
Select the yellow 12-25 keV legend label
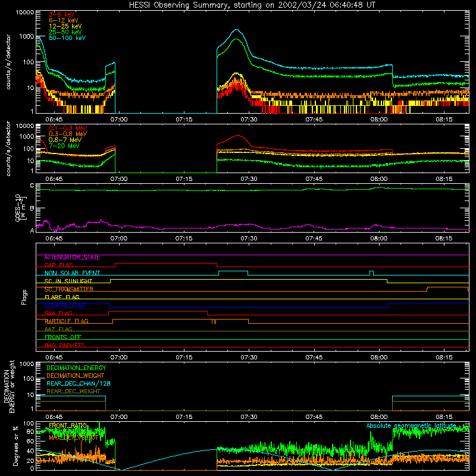coord(65,26)
